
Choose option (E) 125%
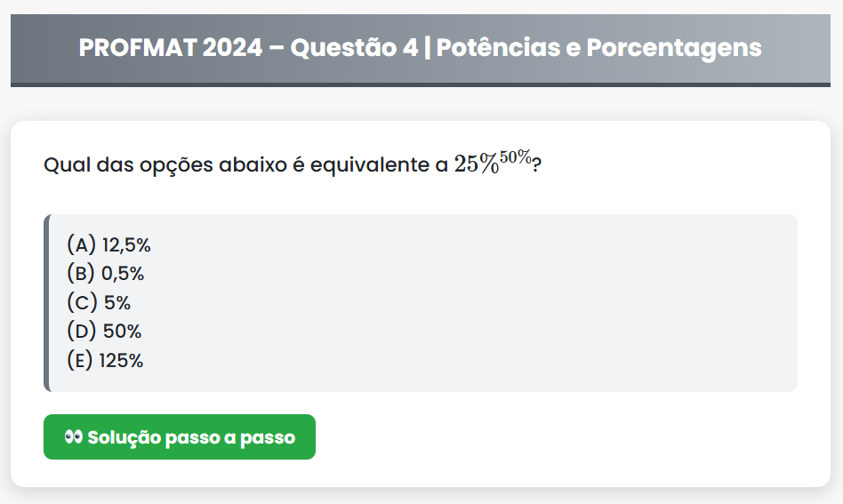pyautogui.click(x=105, y=361)
